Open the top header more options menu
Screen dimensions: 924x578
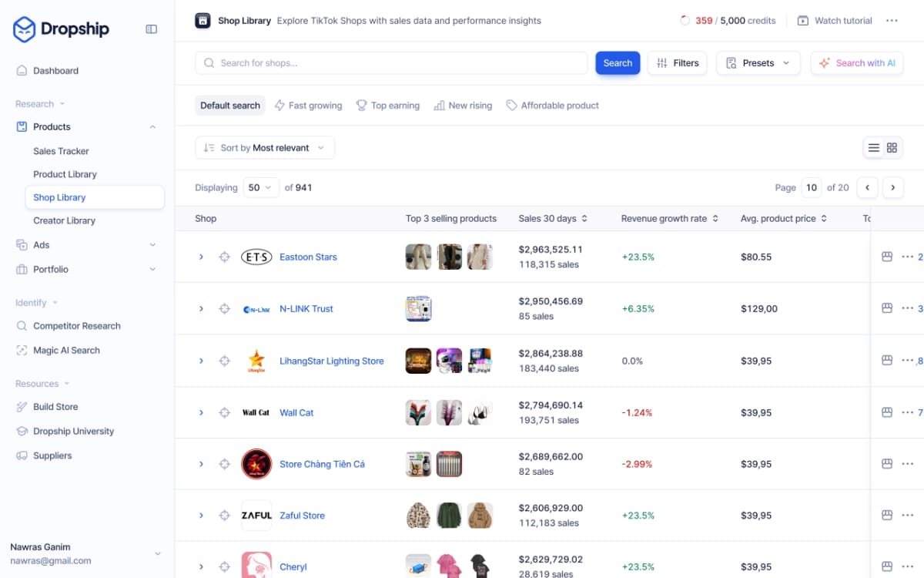pos(892,21)
